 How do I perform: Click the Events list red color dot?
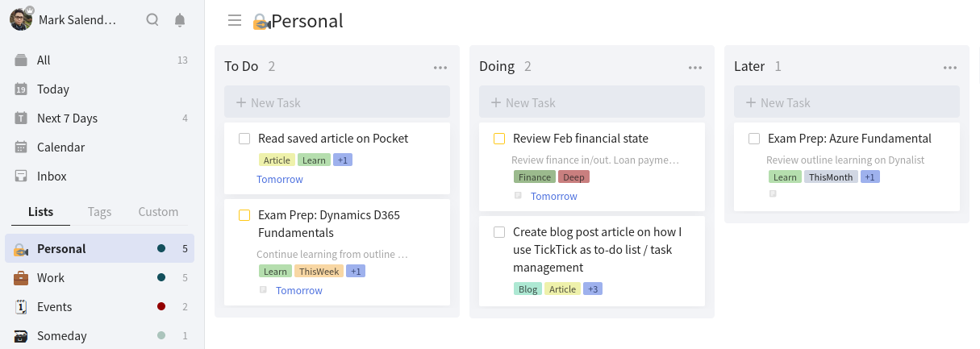tap(161, 307)
